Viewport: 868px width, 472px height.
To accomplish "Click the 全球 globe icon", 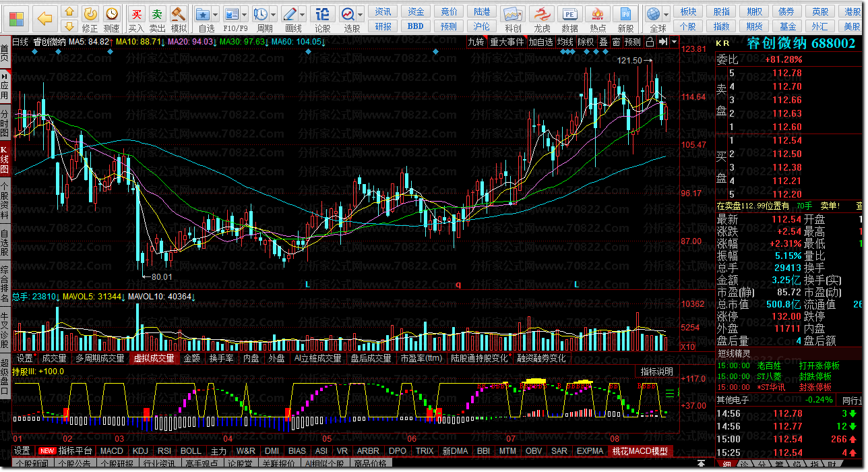I will pos(653,14).
